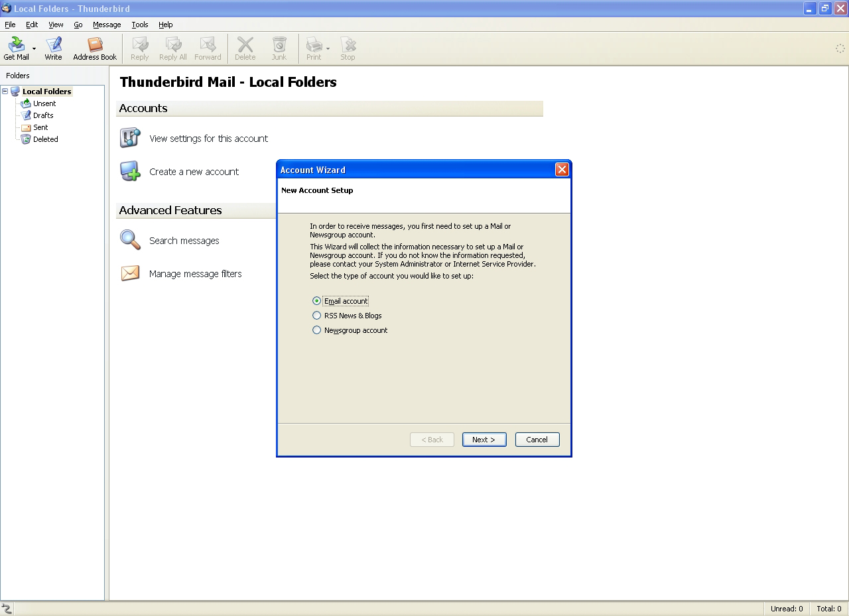
Task: Select the Email account radio button
Action: (x=316, y=301)
